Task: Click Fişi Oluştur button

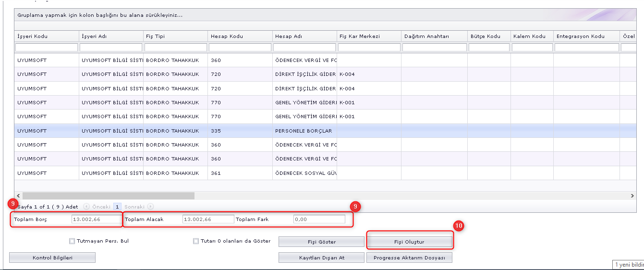Action: coord(409,242)
